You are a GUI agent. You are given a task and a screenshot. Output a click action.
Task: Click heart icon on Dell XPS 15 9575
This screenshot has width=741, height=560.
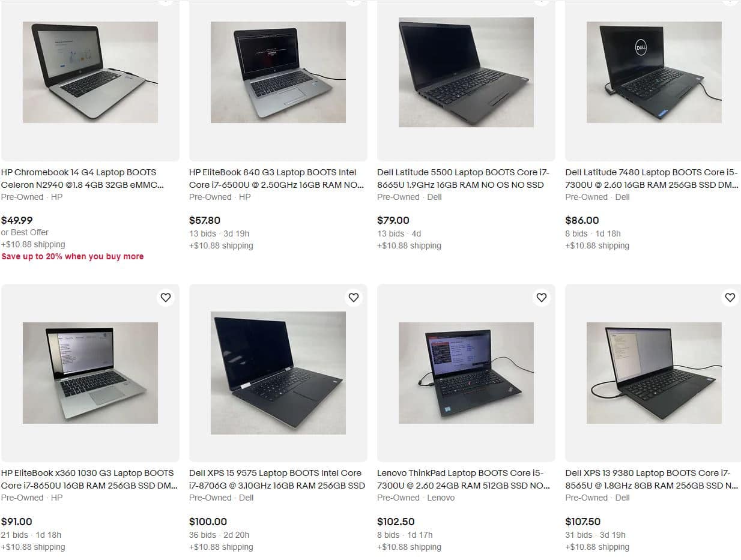[354, 297]
